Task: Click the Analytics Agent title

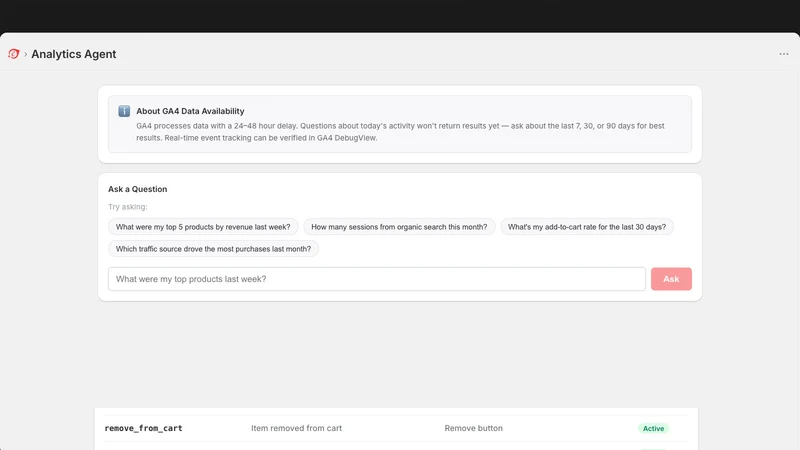Action: (73, 54)
